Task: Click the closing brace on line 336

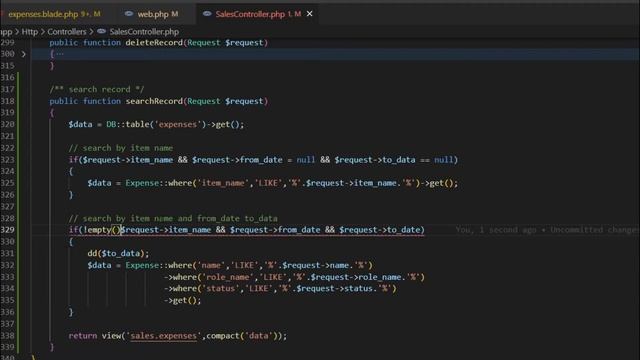Action: coord(71,312)
